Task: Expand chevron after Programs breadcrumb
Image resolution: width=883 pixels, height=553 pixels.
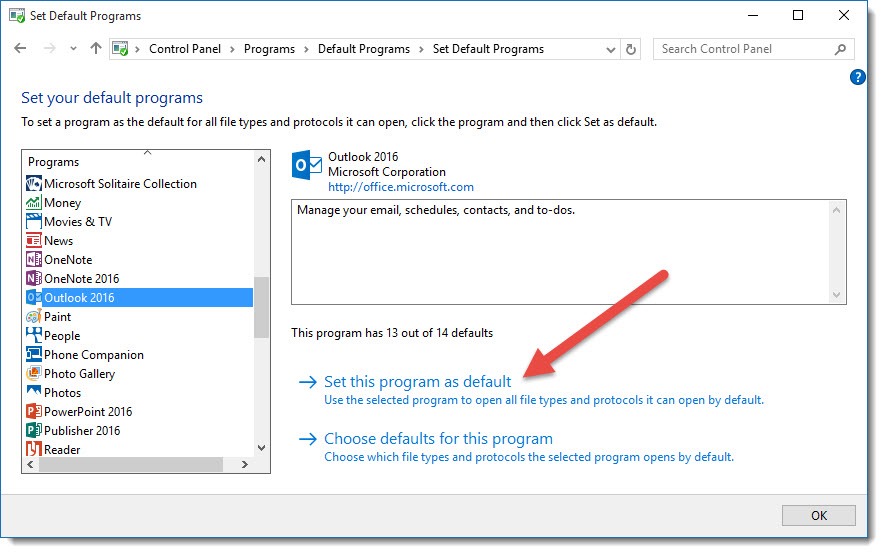Action: 306,50
